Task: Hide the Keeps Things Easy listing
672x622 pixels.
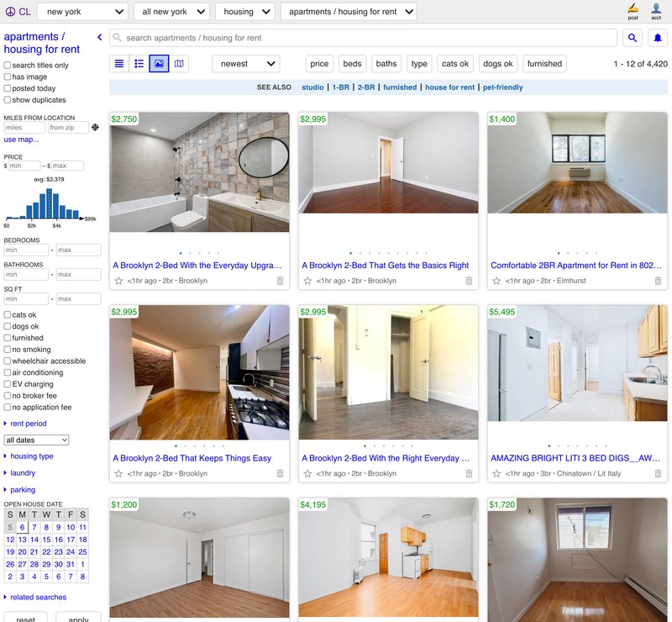Action: click(x=280, y=473)
